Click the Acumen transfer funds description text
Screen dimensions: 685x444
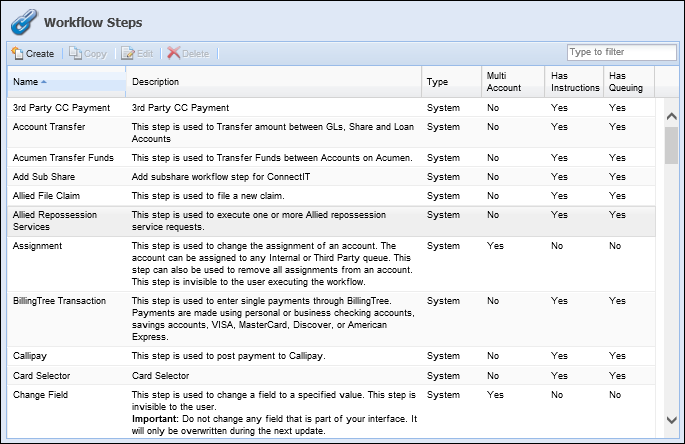click(x=272, y=158)
